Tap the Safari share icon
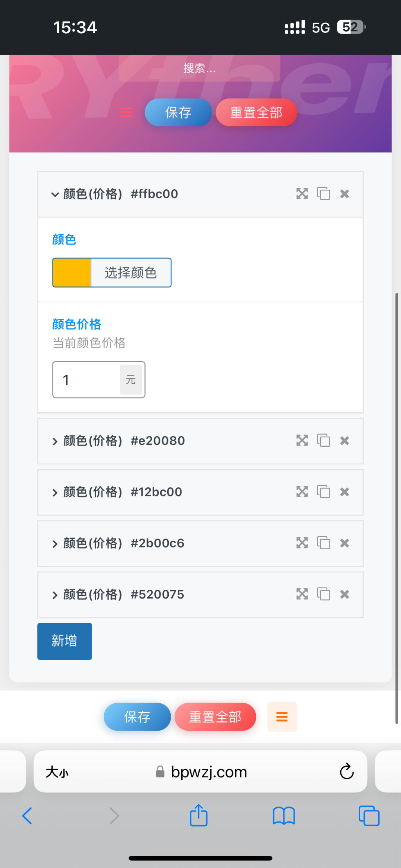Screen dimensions: 401x868 pos(199,816)
